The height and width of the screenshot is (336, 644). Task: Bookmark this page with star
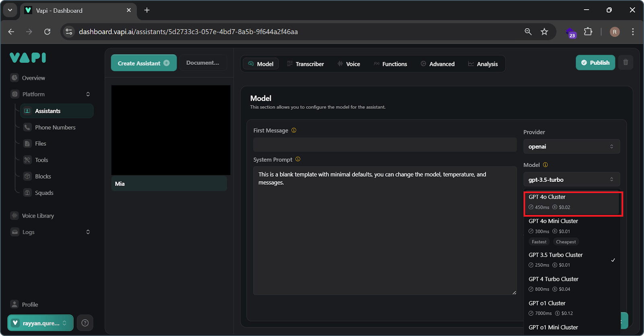pos(544,32)
